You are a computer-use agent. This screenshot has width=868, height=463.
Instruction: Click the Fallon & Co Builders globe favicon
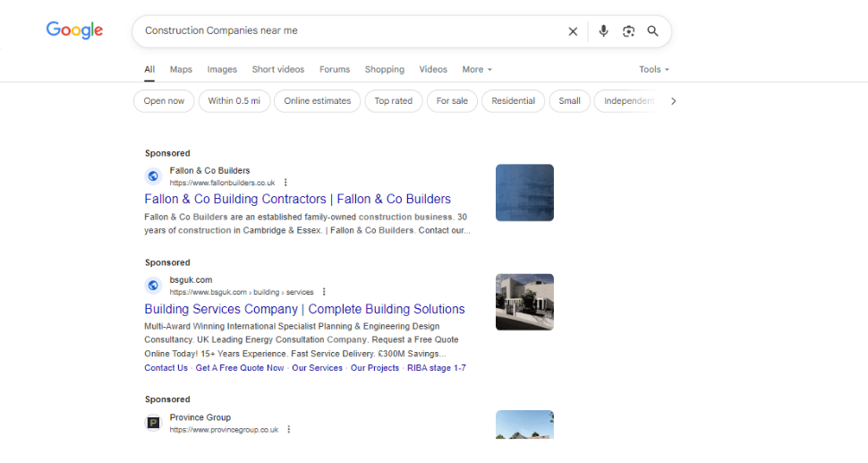[153, 176]
